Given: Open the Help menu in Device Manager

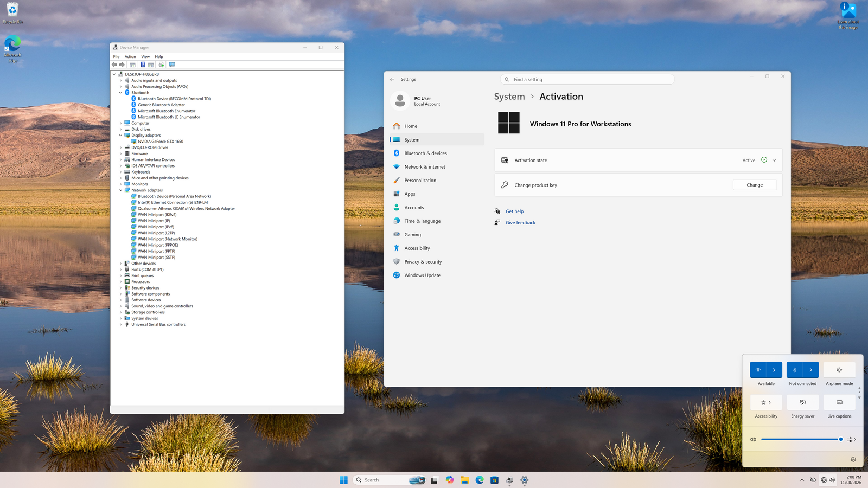Looking at the screenshot, I should point(159,56).
